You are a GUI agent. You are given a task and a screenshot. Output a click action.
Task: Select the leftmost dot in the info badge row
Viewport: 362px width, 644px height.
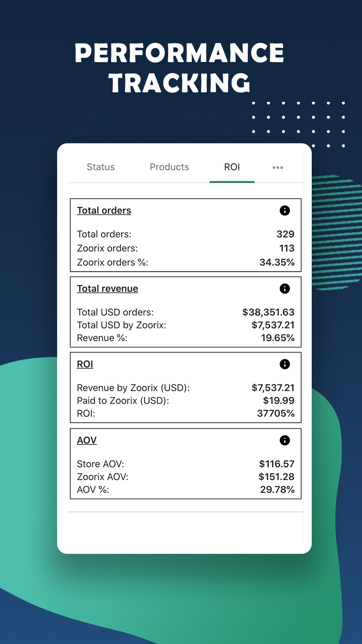274,167
